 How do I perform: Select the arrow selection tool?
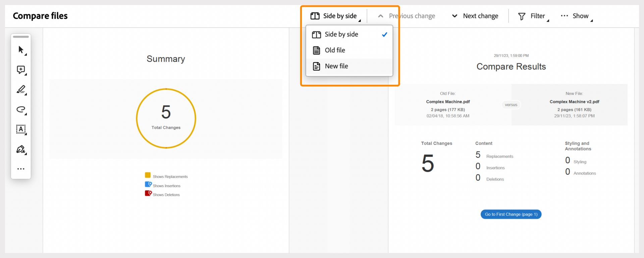[x=21, y=50]
